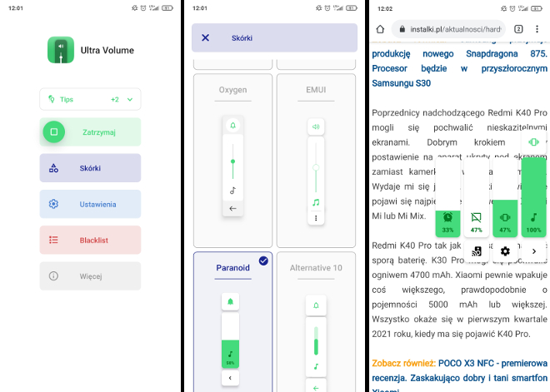This screenshot has width=550, height=392.
Task: Tap the cast volume icon at 47%
Action: [x=477, y=217]
